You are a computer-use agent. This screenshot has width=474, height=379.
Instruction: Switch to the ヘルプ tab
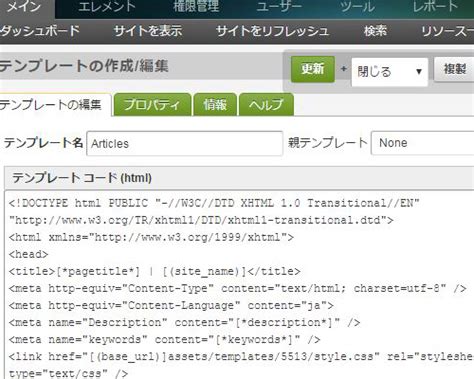point(266,105)
